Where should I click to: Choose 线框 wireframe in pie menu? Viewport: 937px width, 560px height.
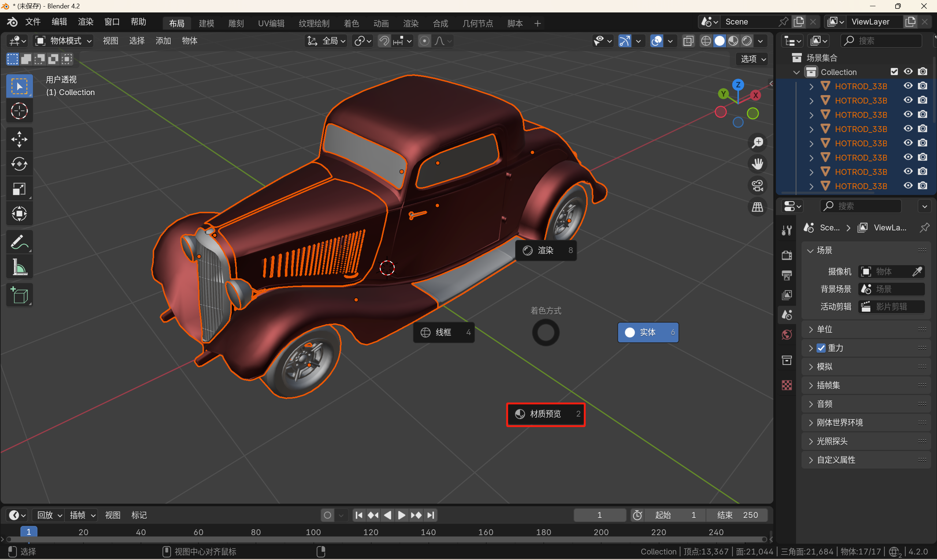[x=443, y=332]
